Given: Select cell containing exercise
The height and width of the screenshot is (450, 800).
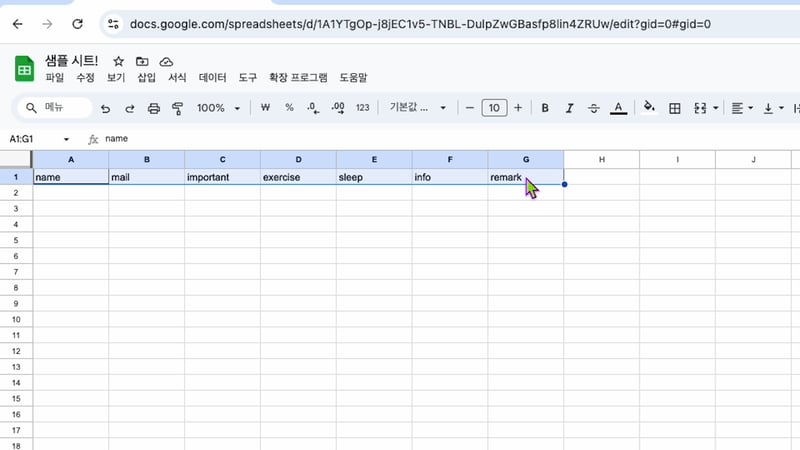Looking at the screenshot, I should tap(298, 177).
